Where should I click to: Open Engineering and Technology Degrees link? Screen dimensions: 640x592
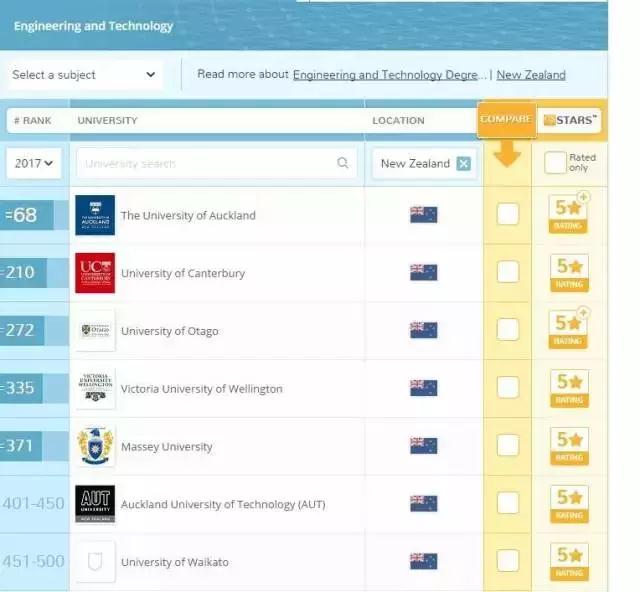coord(390,75)
